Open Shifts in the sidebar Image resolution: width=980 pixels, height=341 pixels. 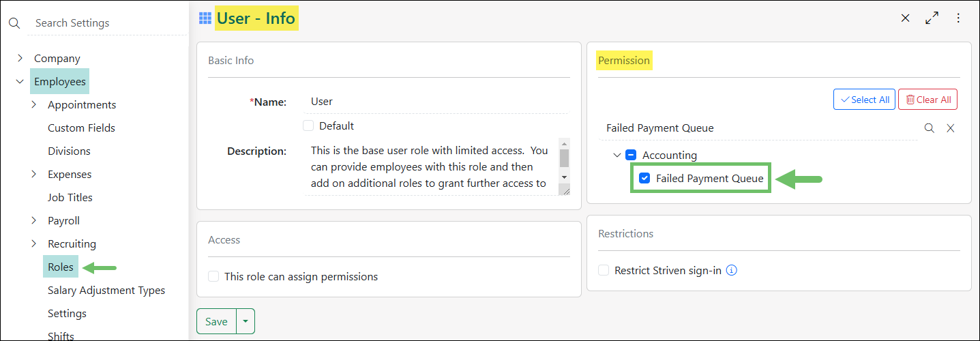(x=61, y=336)
